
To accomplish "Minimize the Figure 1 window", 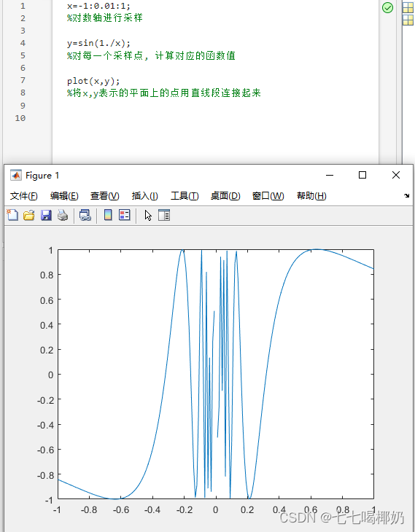I will pos(330,175).
